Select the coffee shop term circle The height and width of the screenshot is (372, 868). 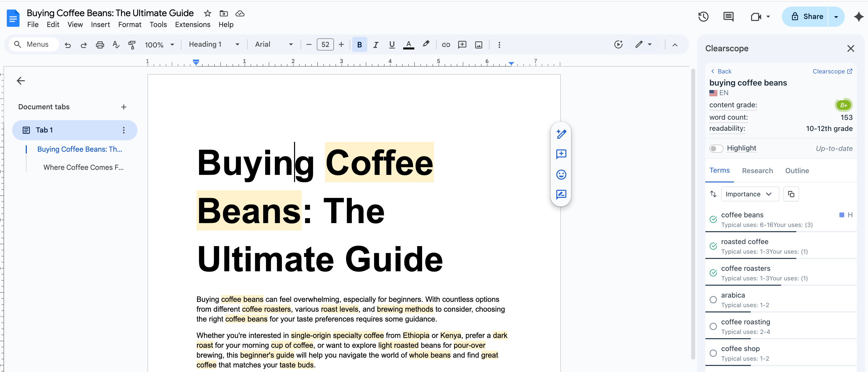coord(713,353)
